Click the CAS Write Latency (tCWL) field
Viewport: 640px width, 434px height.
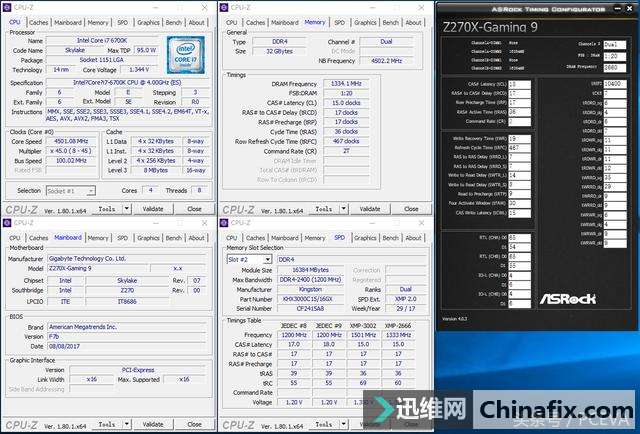coord(519,213)
